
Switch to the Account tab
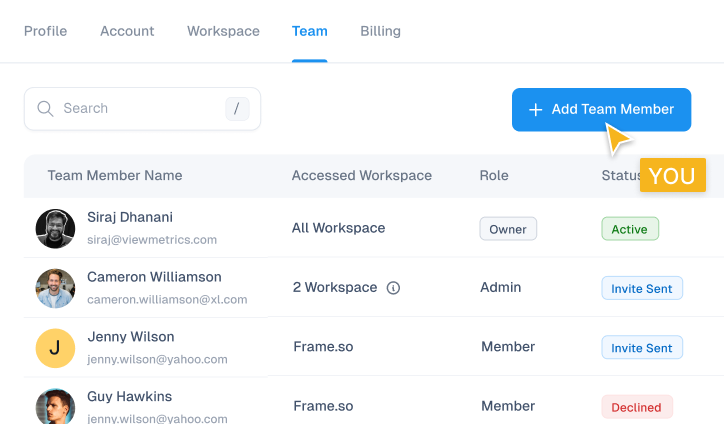(127, 31)
